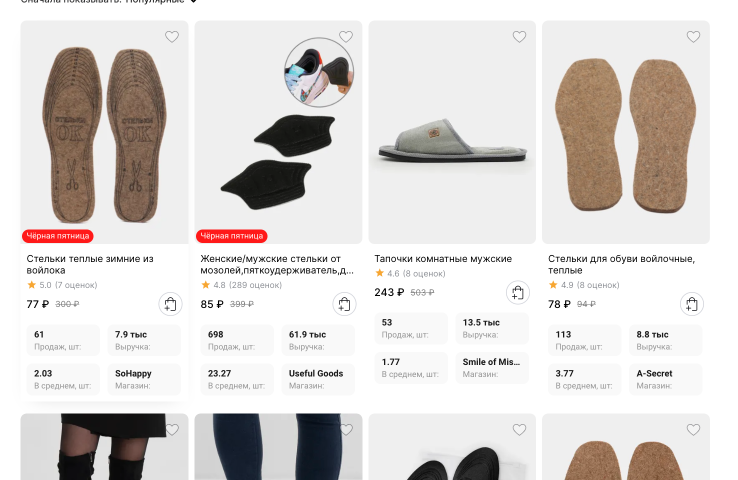
Task: Add 77 ₽ felt insoles to cart
Action: [170, 304]
